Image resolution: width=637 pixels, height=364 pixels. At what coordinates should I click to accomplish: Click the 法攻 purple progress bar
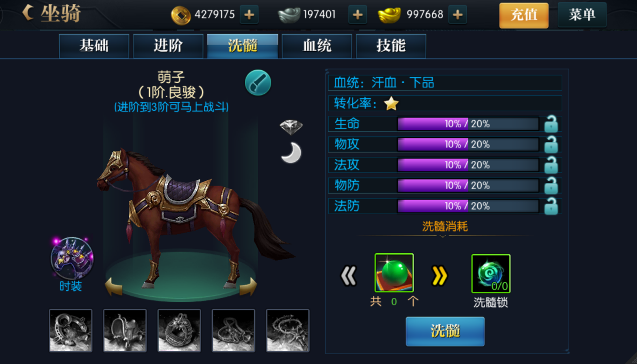pos(468,165)
